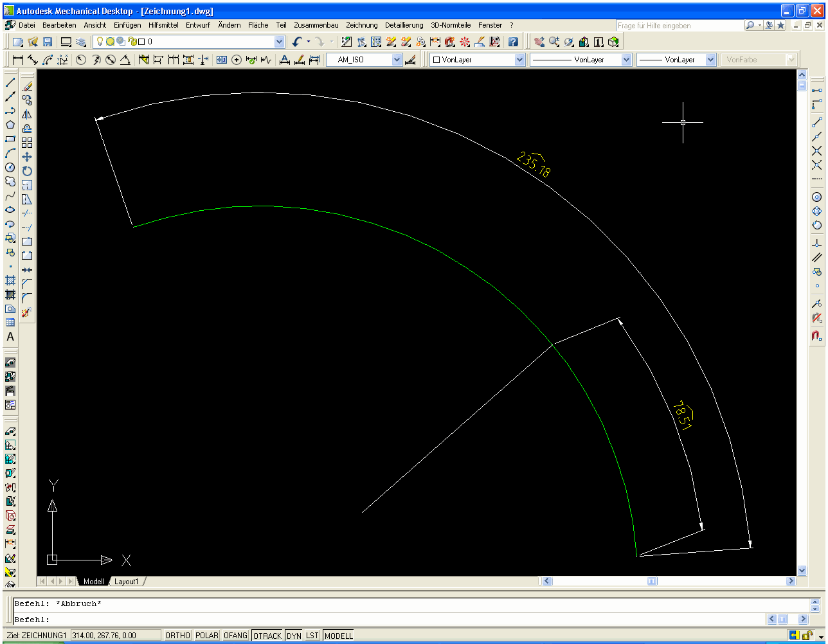Open the Help question mark icon

pyautogui.click(x=512, y=42)
